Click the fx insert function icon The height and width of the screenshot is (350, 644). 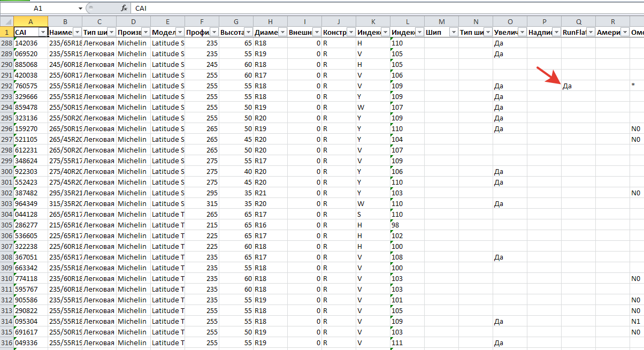click(x=124, y=8)
